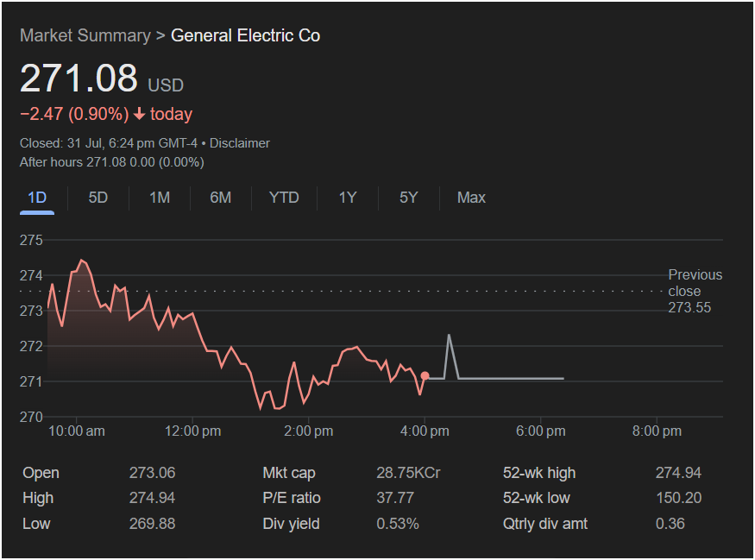Click the 6:00 pm axis label
Screen dimensions: 755x560
[x=541, y=431]
